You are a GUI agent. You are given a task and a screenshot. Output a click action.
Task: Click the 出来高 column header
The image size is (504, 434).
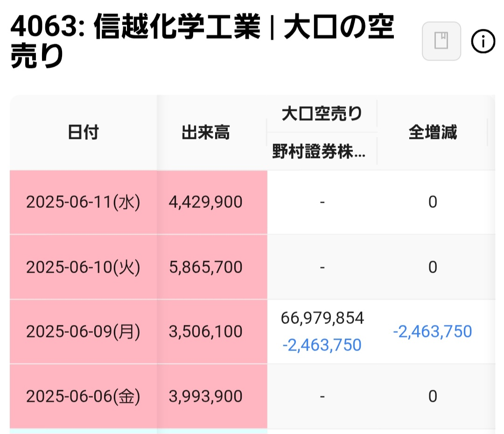pos(205,132)
